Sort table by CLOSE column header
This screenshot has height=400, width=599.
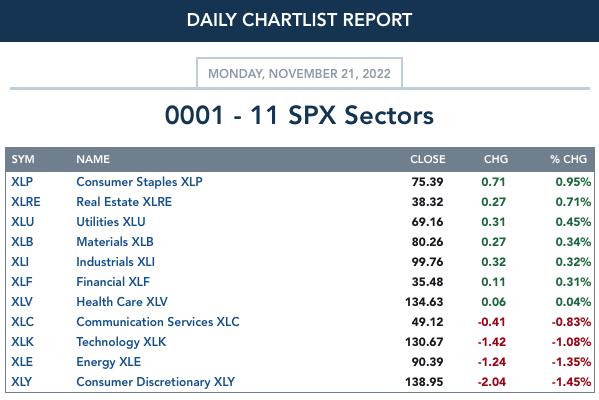428,159
